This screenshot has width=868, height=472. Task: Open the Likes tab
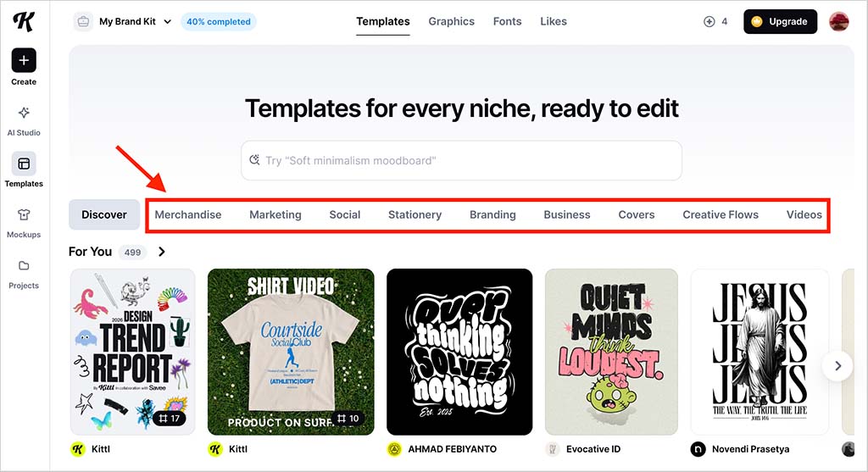click(554, 21)
